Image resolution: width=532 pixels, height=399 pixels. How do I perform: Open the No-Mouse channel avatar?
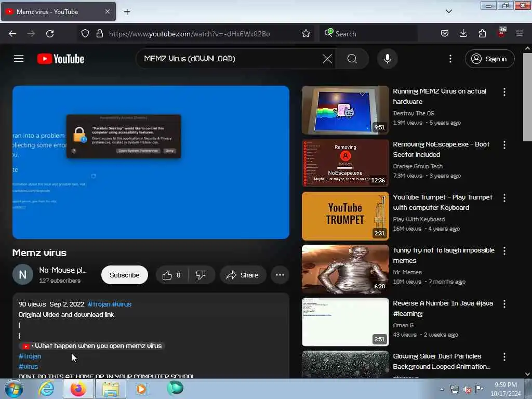23,274
